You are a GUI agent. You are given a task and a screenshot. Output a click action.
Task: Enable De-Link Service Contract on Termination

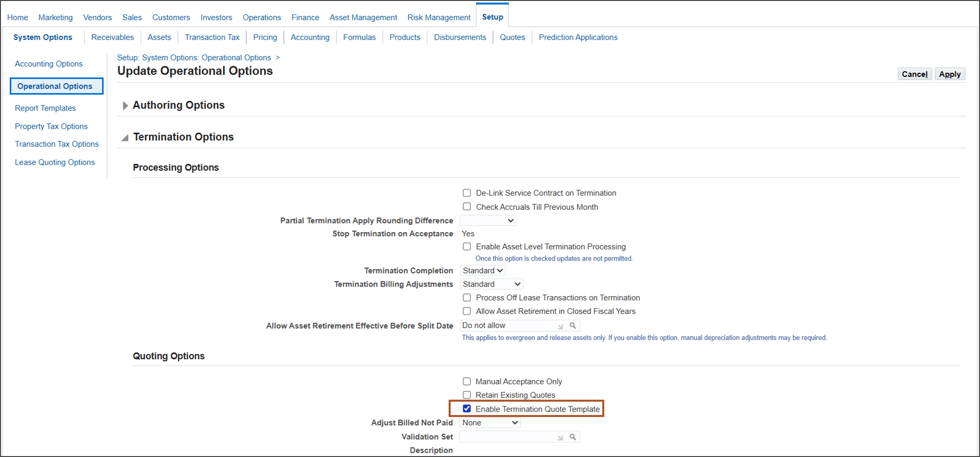[x=466, y=193]
